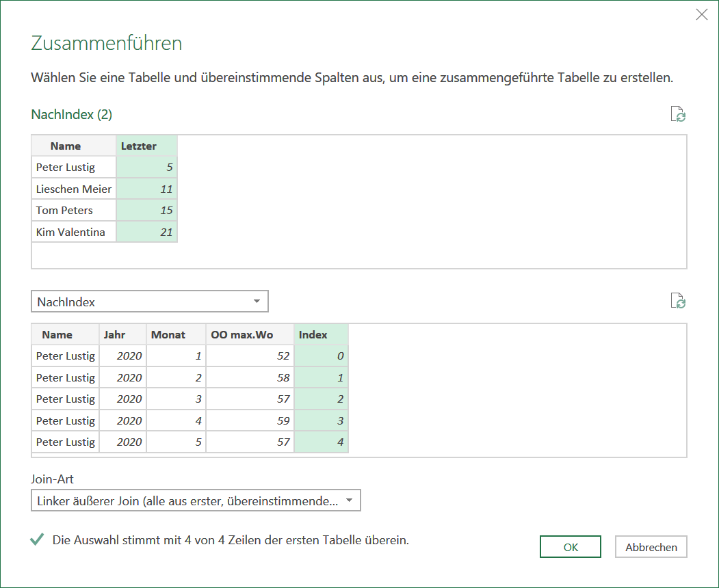
Task: Select the Index column header
Action: (x=321, y=334)
